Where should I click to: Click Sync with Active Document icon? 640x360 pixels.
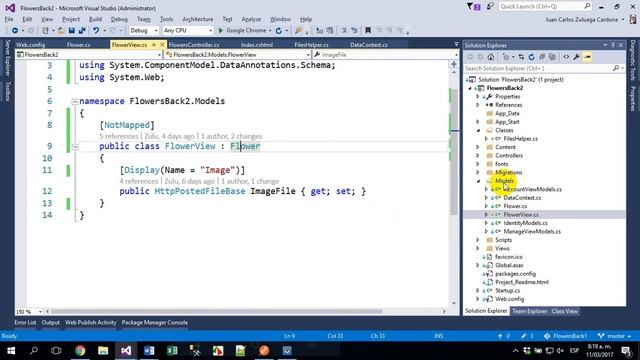[521, 57]
